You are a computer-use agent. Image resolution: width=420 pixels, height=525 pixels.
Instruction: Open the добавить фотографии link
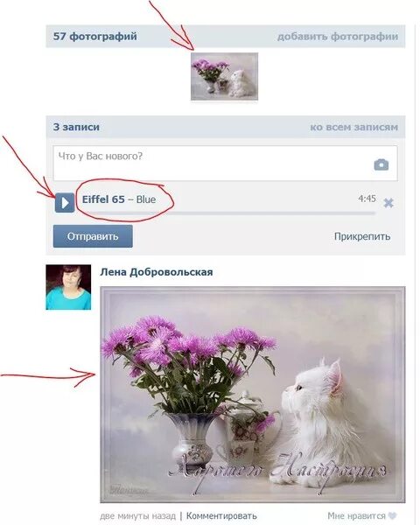(338, 36)
